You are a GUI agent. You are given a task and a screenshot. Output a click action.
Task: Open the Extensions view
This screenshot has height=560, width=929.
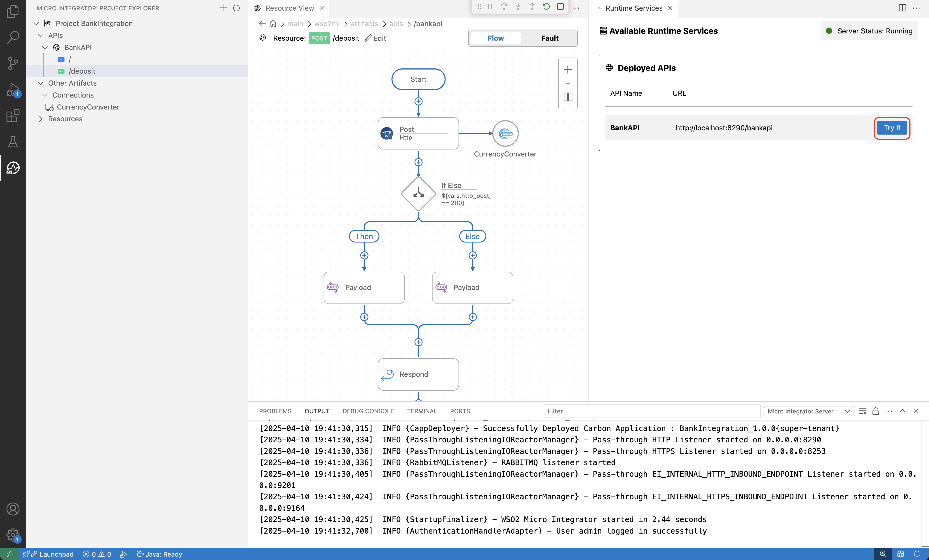pyautogui.click(x=13, y=116)
